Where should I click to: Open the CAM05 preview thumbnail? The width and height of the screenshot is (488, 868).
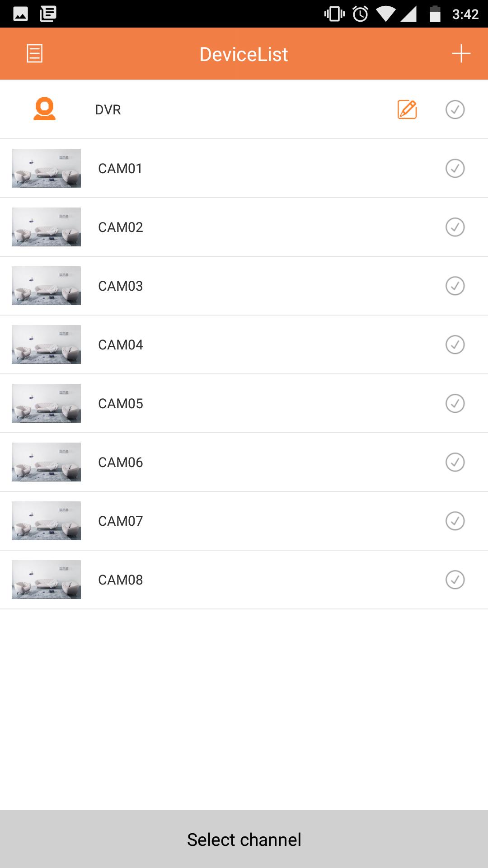point(46,403)
